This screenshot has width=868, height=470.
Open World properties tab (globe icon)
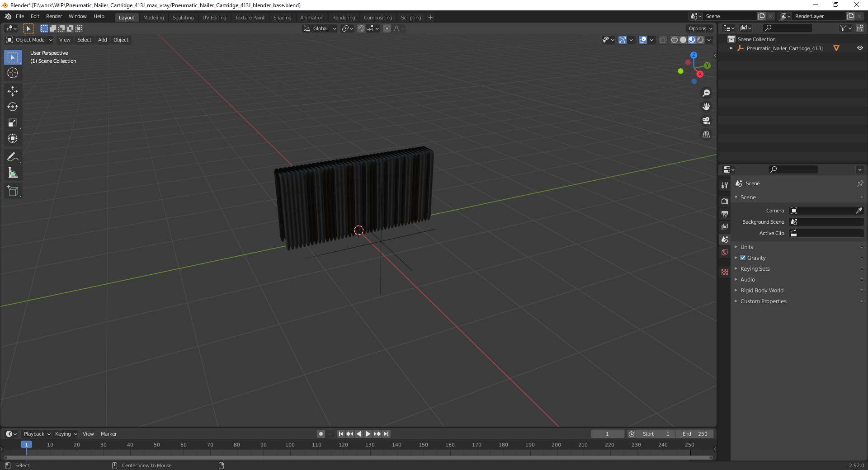pos(725,252)
